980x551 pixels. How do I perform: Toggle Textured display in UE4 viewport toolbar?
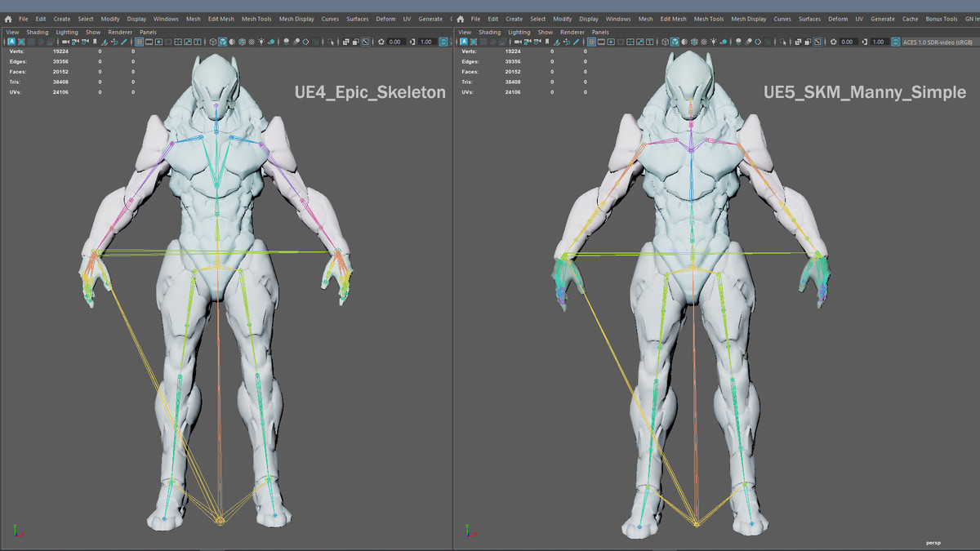click(251, 42)
